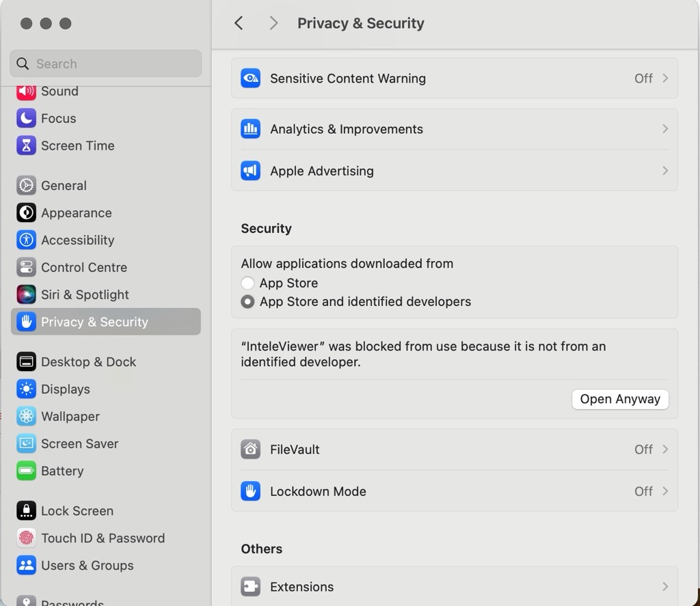Screen dimensions: 700x606
Task: Open Focus settings from the sidebar
Action: pyautogui.click(x=58, y=118)
